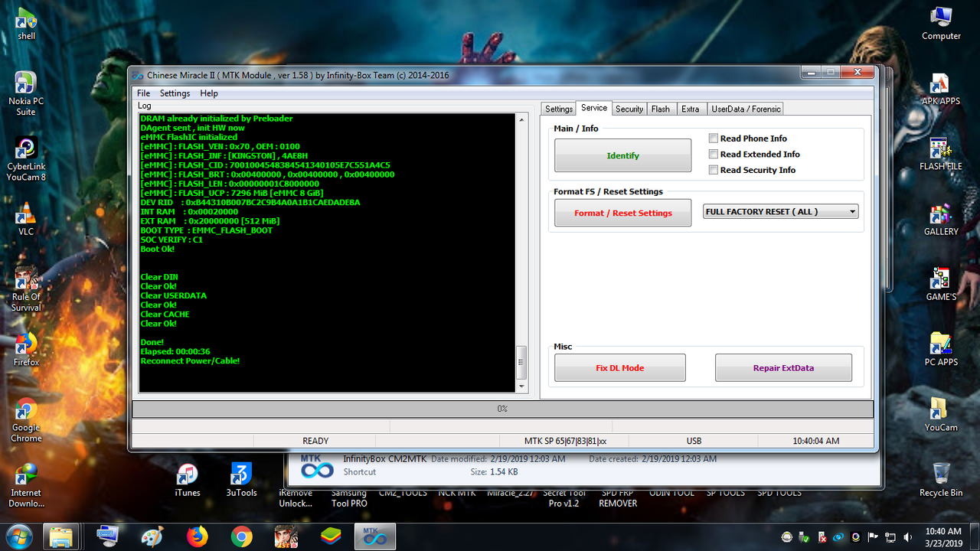Select the Recycle Bin icon
This screenshot has height=551, width=980.
(941, 481)
